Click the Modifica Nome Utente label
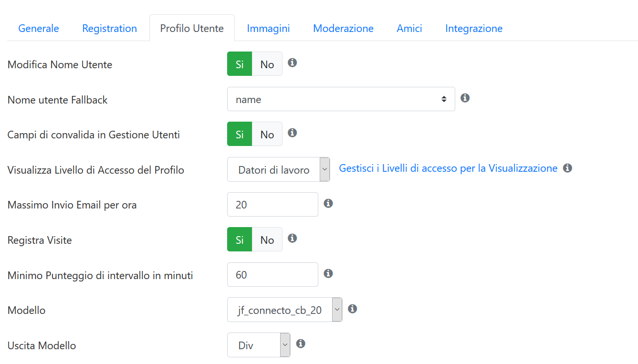The height and width of the screenshot is (364, 638). tap(60, 64)
